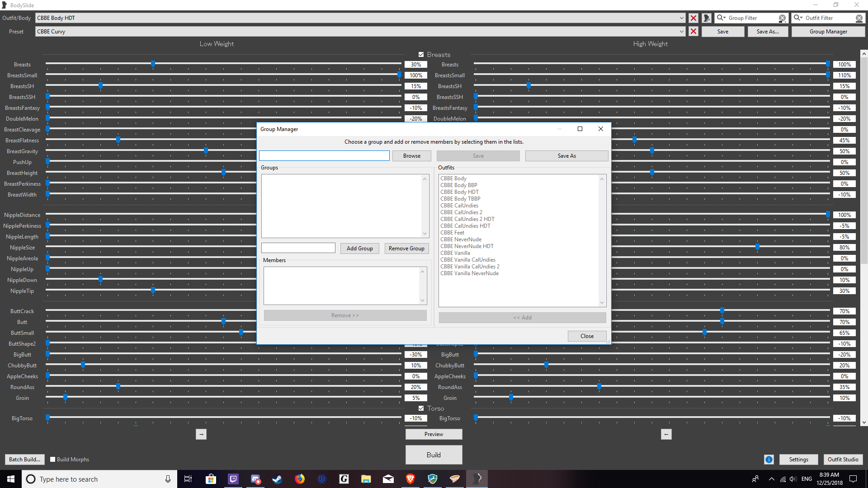Open Brave browser from the taskbar
Screen dimensions: 868x488
410,479
